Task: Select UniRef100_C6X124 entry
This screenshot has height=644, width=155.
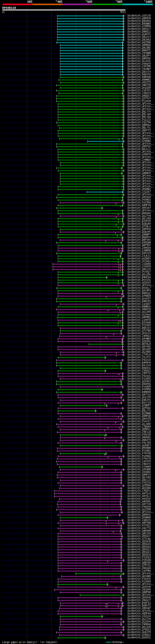Action: tap(139, 616)
